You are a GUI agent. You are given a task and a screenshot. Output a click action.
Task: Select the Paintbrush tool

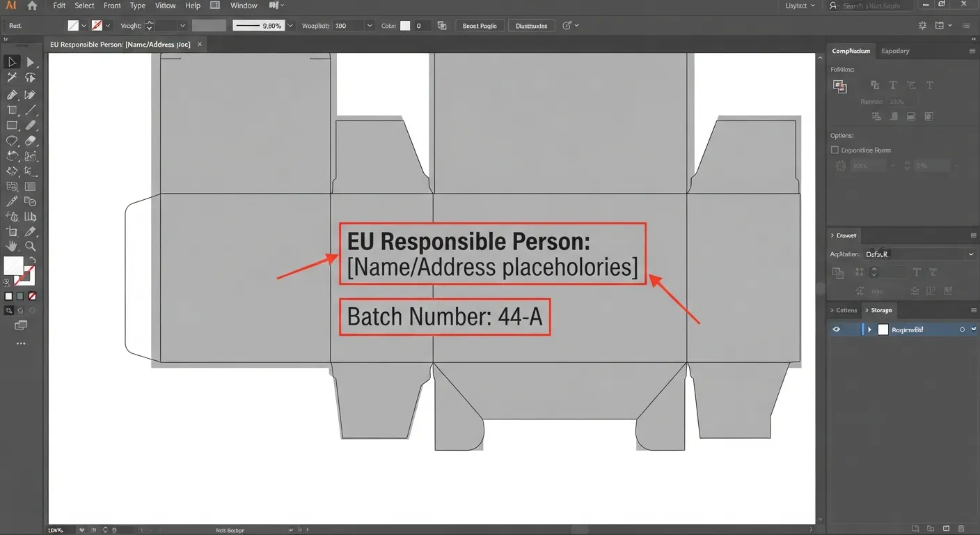(x=30, y=125)
